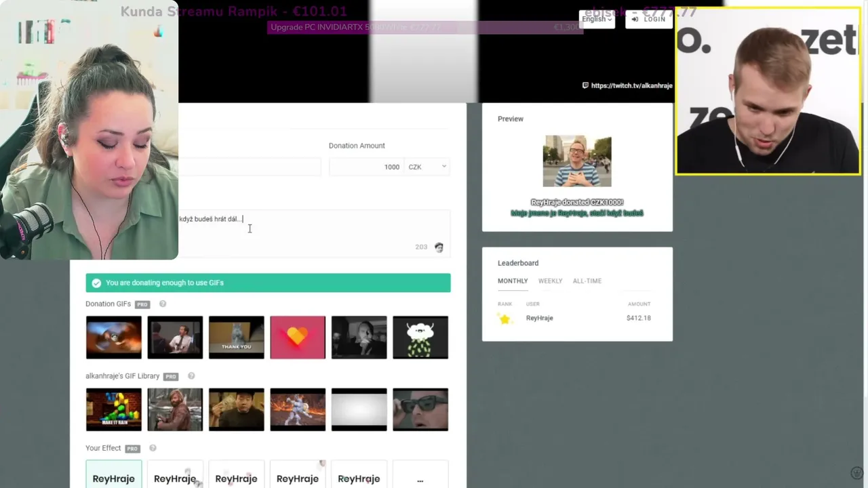Screen dimensions: 868x488
Task: Select the MAKE IT RAIN GIF
Action: 114,409
